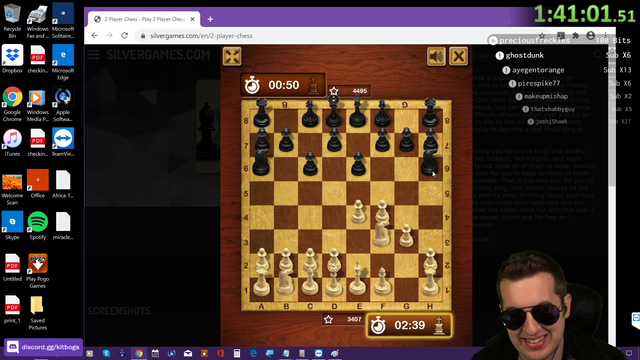This screenshot has height=360, width=640.
Task: Open the Edge icon in the taskbar
Action: click(x=253, y=353)
